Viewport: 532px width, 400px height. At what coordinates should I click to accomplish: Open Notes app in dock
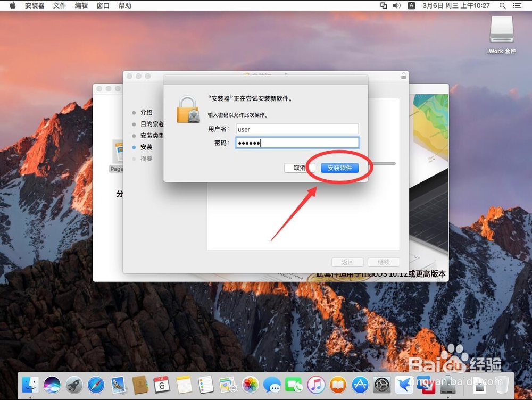[x=184, y=385]
